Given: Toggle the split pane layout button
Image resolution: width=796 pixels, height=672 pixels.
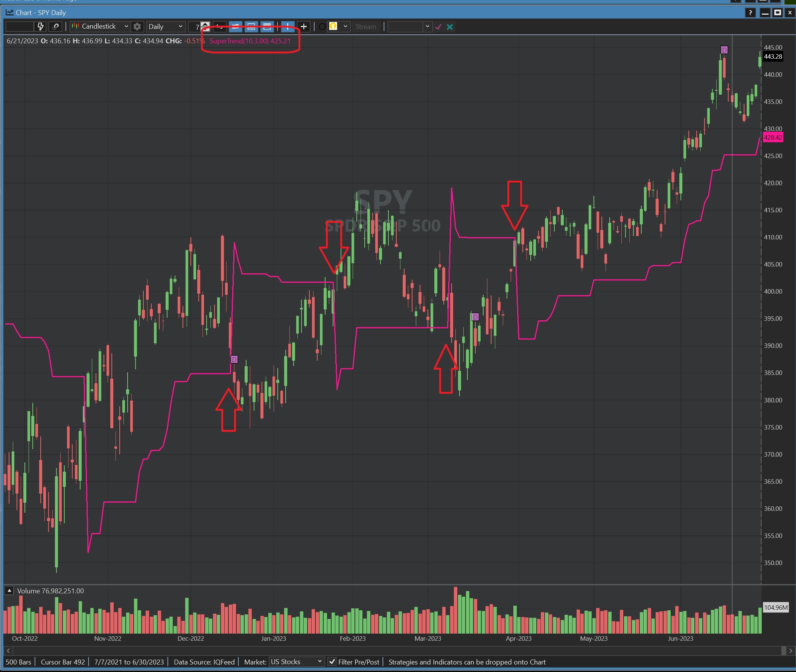Looking at the screenshot, I should click(x=251, y=26).
